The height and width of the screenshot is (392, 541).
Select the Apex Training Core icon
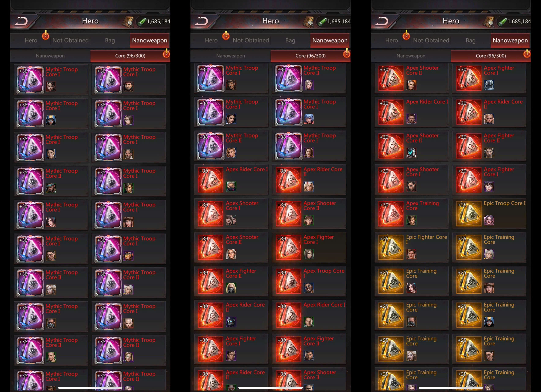(x=391, y=214)
